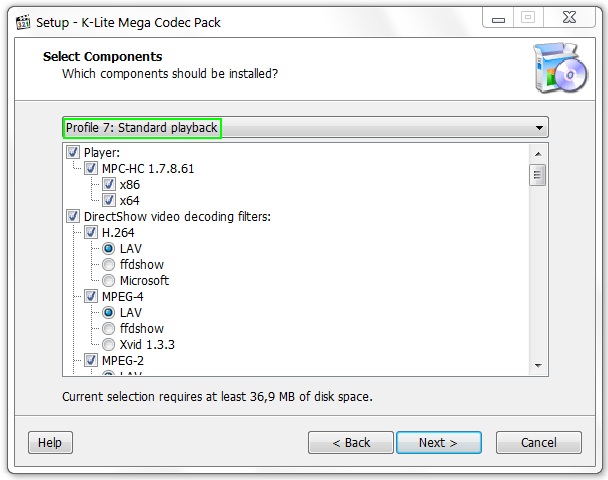Choose Microsoft decoder for H.264
This screenshot has width=608, height=480.
pos(109,280)
